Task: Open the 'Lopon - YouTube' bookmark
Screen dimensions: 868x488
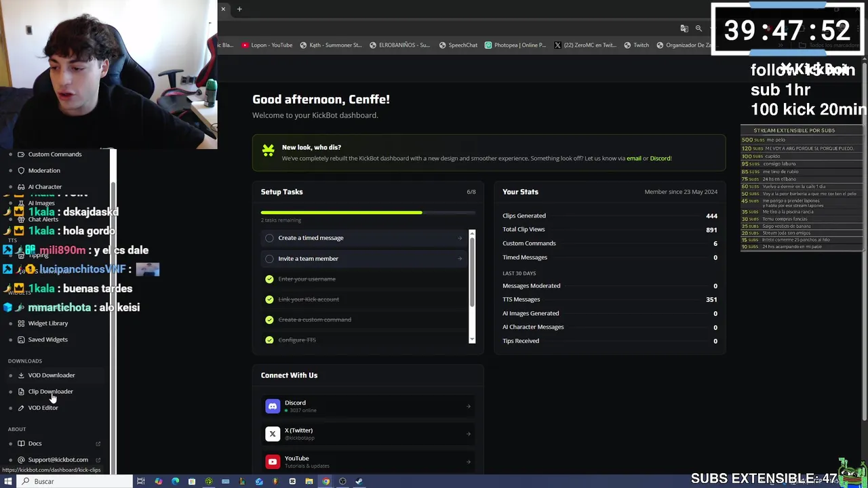Action: (x=267, y=45)
